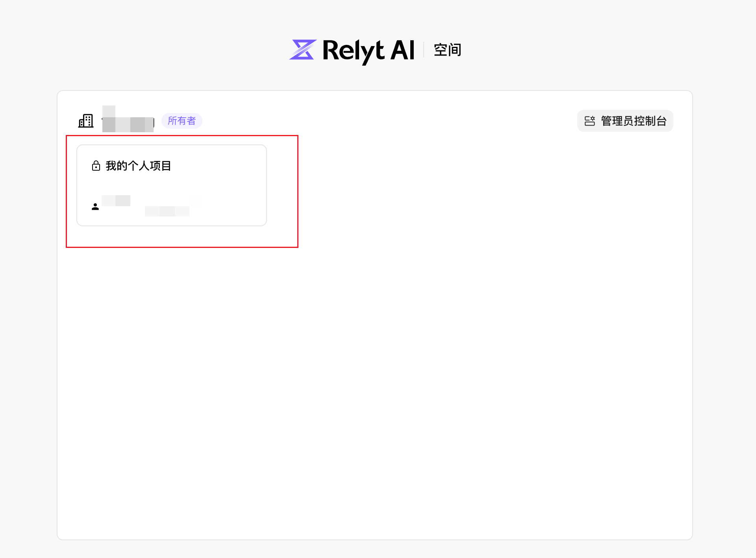Click the person icon in project card
Image resolution: width=756 pixels, height=558 pixels.
(x=95, y=207)
